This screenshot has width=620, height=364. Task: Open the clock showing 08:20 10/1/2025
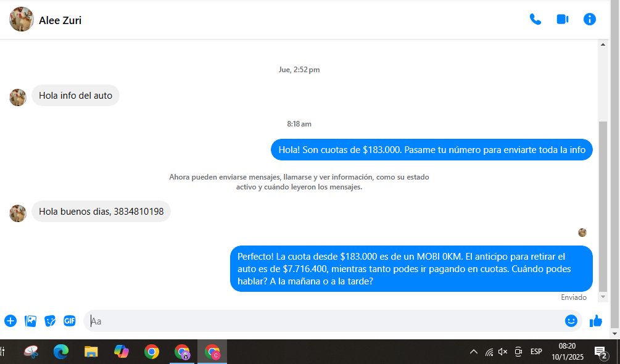pos(568,352)
